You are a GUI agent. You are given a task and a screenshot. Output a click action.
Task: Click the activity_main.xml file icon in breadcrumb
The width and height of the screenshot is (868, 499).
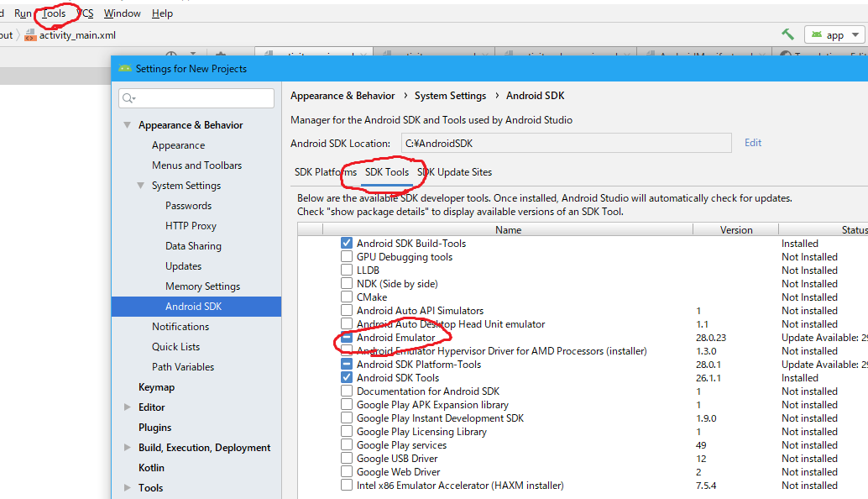pos(30,35)
